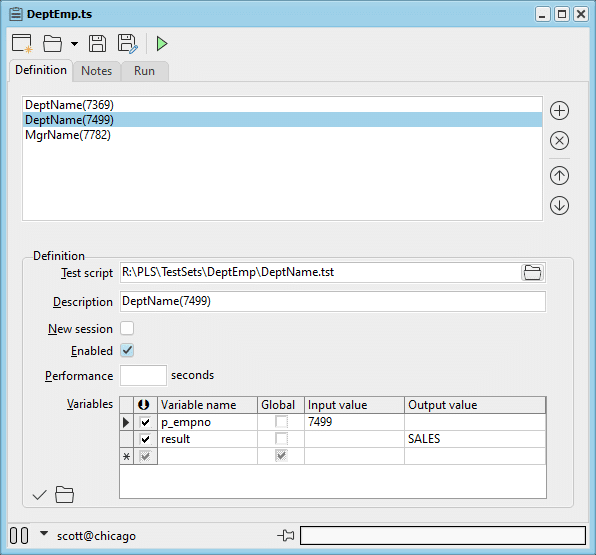Switch to the Notes tab

point(97,71)
